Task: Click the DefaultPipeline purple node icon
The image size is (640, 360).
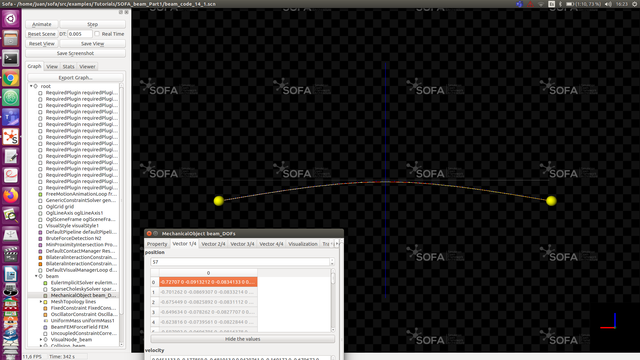Action: coord(40,232)
